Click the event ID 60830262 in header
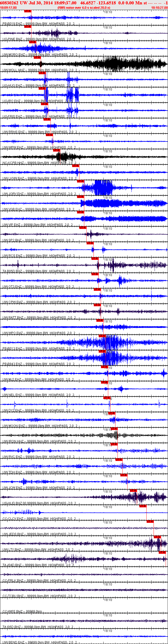This screenshot has height=644, width=168. pyautogui.click(x=10, y=3)
